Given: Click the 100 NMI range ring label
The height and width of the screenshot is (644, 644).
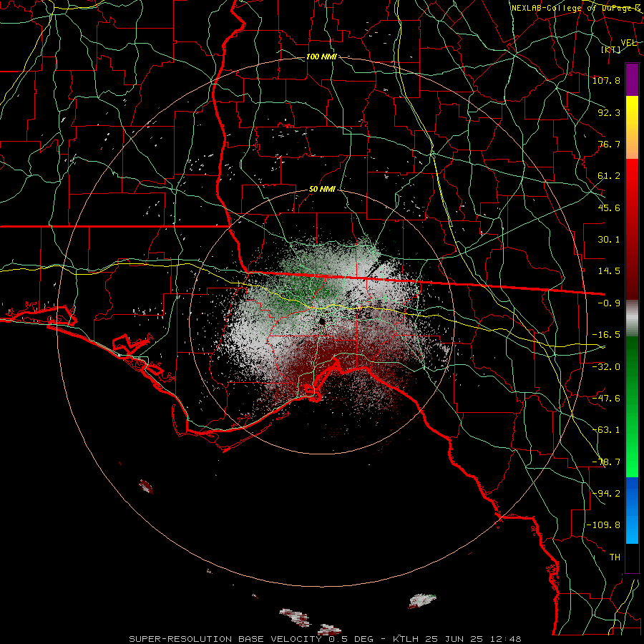Looking at the screenshot, I should click(x=321, y=57).
